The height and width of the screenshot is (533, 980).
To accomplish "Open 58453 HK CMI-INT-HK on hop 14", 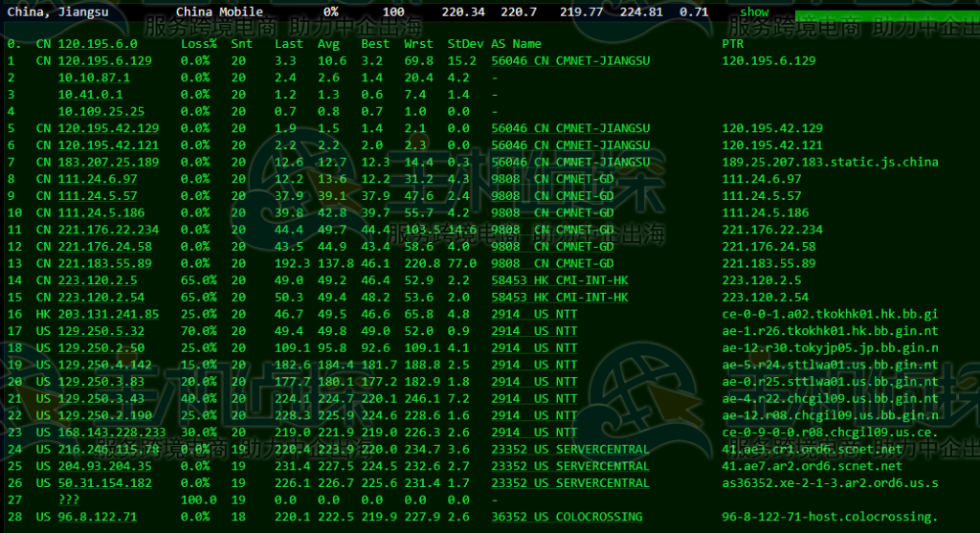I will pyautogui.click(x=559, y=280).
